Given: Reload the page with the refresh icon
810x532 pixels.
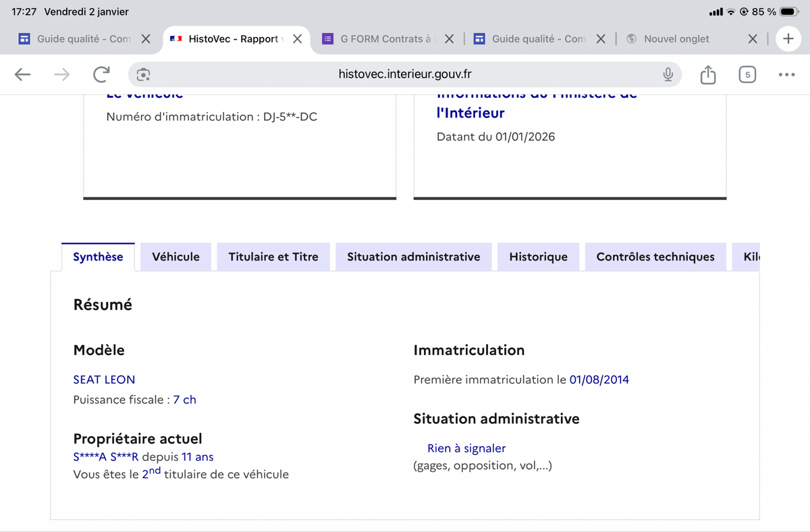Looking at the screenshot, I should [101, 75].
